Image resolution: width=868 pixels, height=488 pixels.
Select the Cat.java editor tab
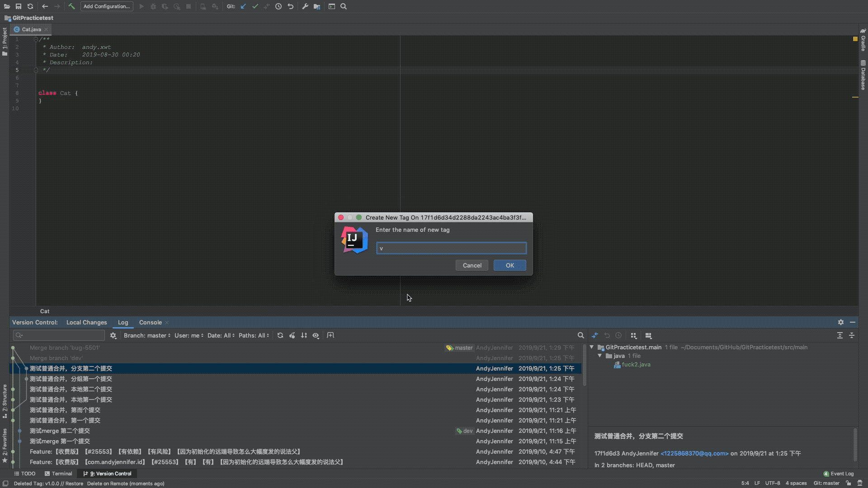(32, 29)
